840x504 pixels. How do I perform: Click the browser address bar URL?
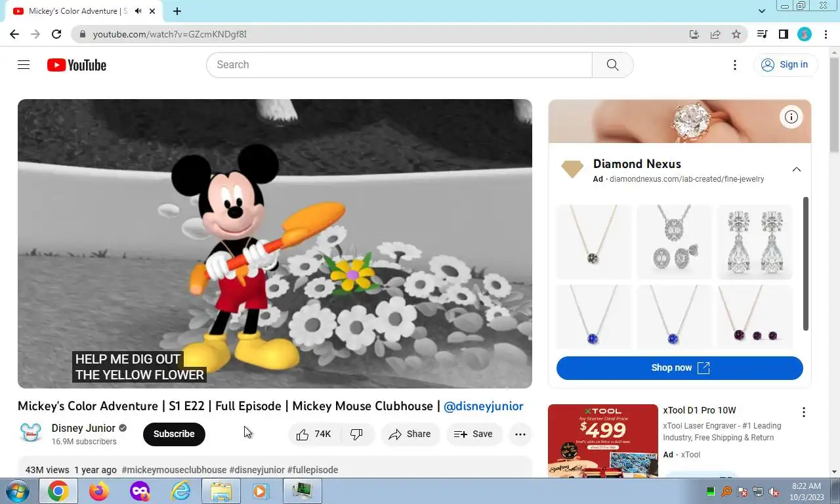(x=170, y=34)
